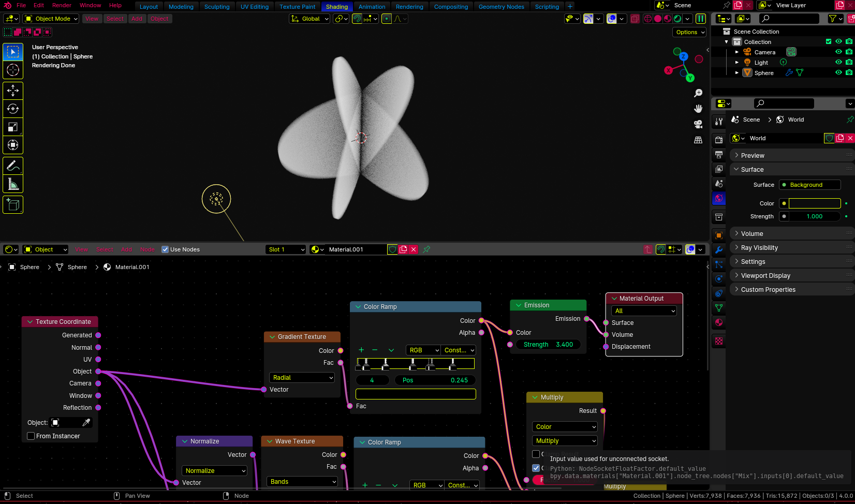The height and width of the screenshot is (504, 855).
Task: Select the Cursor tool in viewport toolbar
Action: coord(13,70)
